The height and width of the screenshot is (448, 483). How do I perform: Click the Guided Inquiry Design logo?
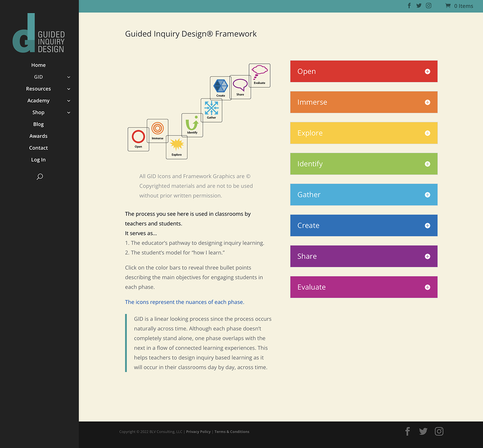tap(38, 33)
